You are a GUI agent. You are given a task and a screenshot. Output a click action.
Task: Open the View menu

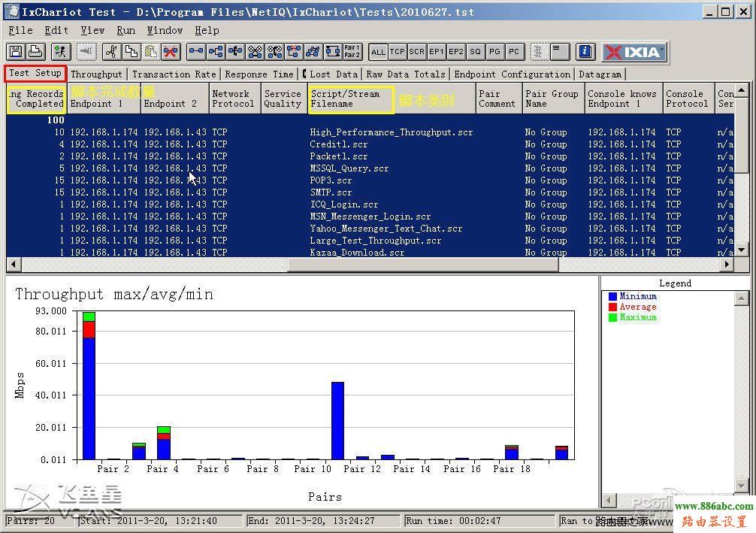coord(92,30)
